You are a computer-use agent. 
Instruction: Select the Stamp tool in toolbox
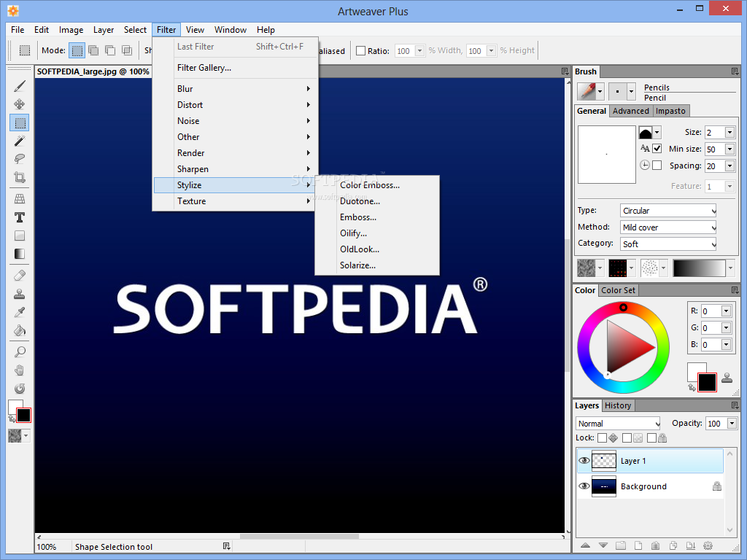coord(20,294)
